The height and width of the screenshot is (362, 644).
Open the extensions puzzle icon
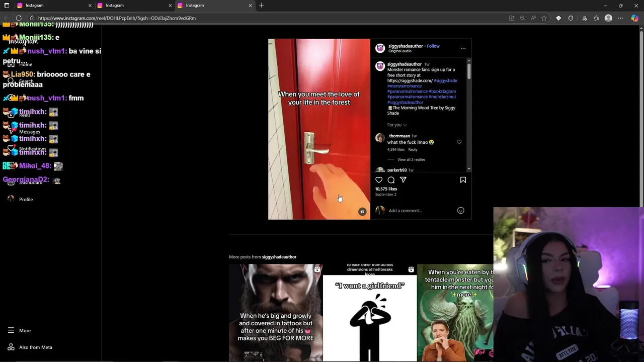(x=571, y=18)
